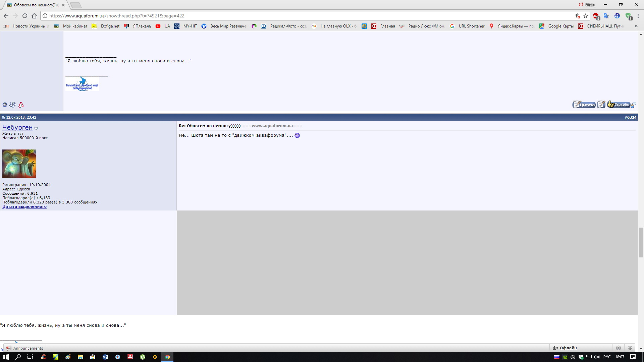Click Цитата выделенного link

24,206
